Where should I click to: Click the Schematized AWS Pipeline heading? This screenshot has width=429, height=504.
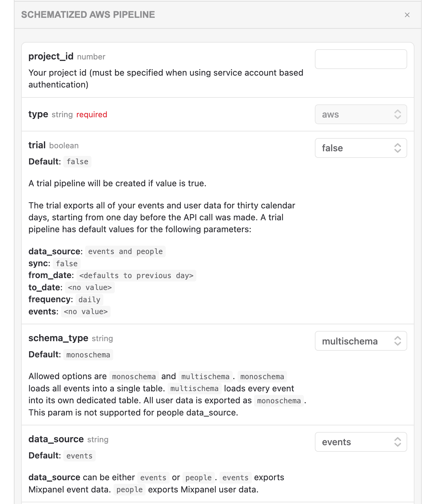tap(88, 15)
